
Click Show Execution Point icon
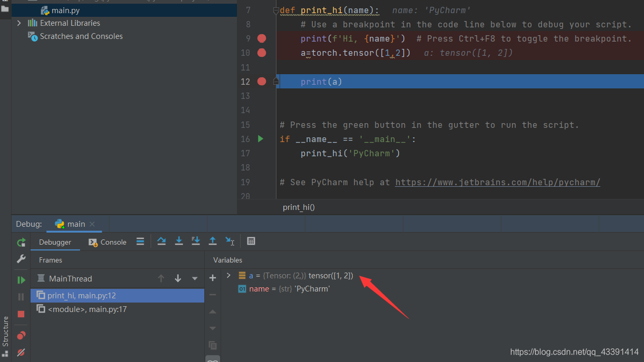click(x=140, y=242)
